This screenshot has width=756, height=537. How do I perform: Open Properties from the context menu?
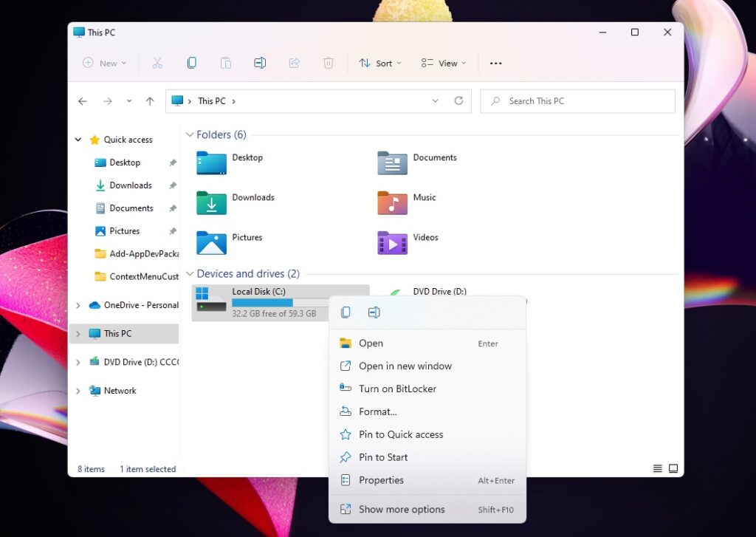[381, 480]
